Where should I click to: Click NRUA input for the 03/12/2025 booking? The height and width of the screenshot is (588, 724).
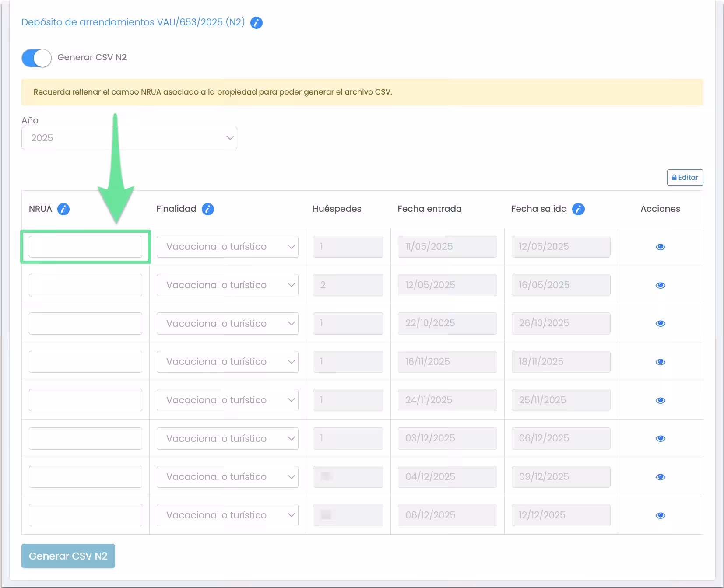coord(85,438)
